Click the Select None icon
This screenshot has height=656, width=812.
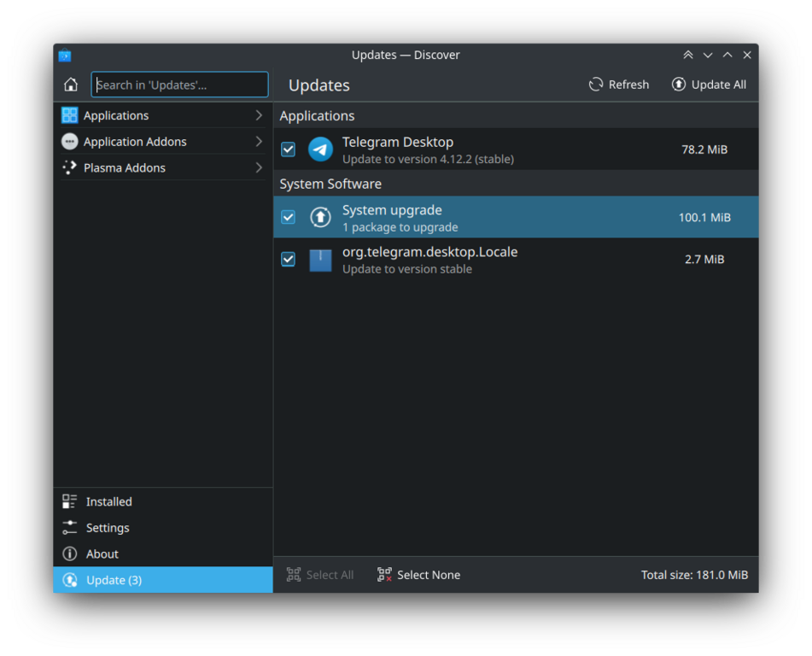click(384, 575)
